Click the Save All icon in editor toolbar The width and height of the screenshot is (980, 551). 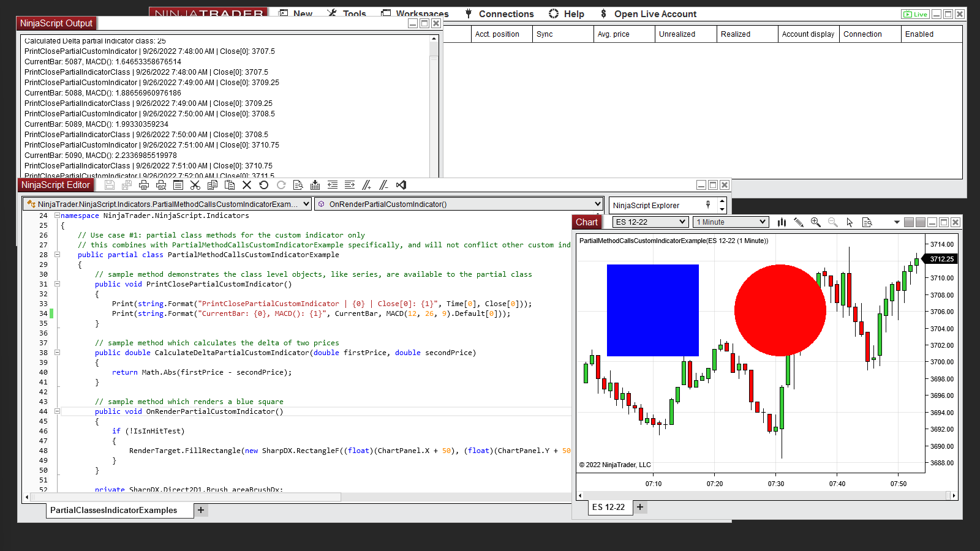pyautogui.click(x=127, y=185)
